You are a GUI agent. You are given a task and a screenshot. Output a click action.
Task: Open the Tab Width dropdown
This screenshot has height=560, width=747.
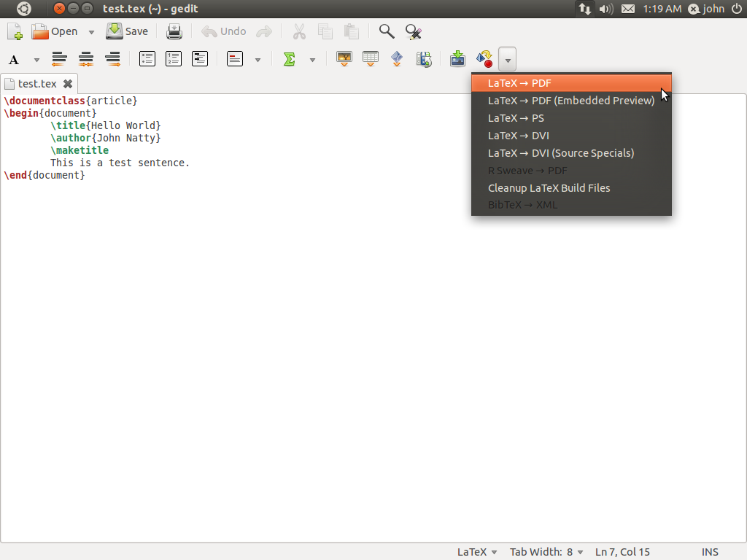[x=546, y=552]
